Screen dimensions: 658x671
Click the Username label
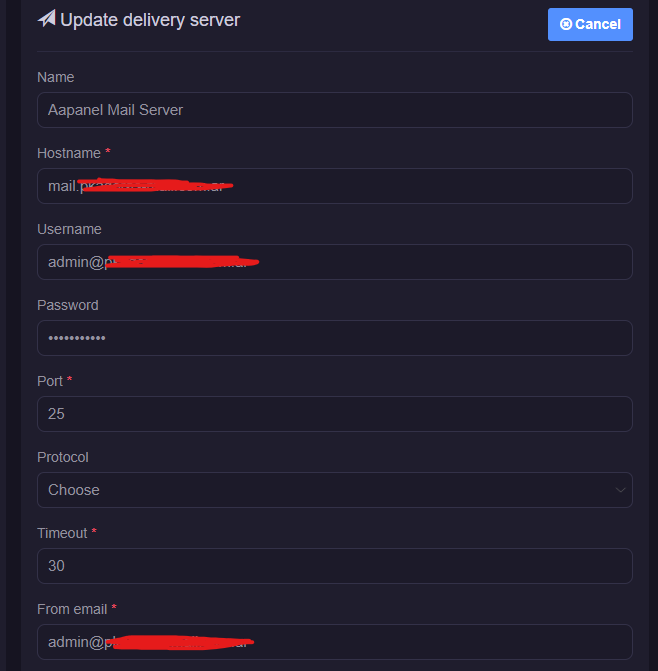[69, 229]
